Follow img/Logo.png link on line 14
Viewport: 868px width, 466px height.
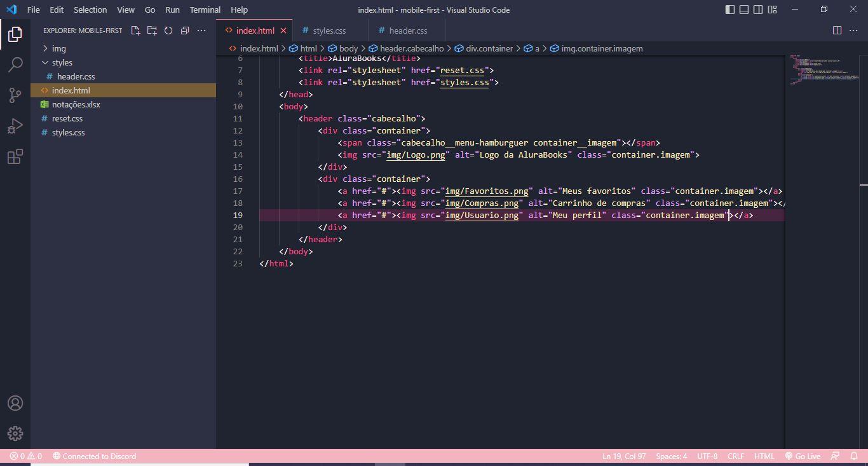pyautogui.click(x=416, y=154)
